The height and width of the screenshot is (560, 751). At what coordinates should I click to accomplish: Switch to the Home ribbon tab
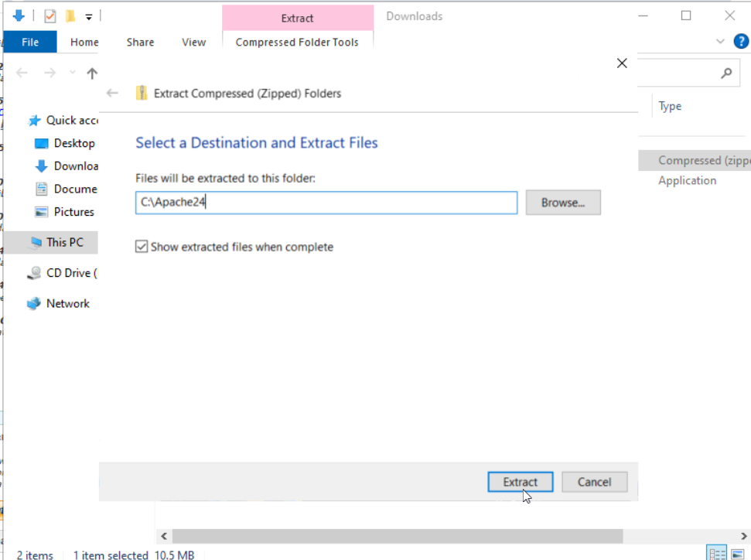(x=84, y=43)
